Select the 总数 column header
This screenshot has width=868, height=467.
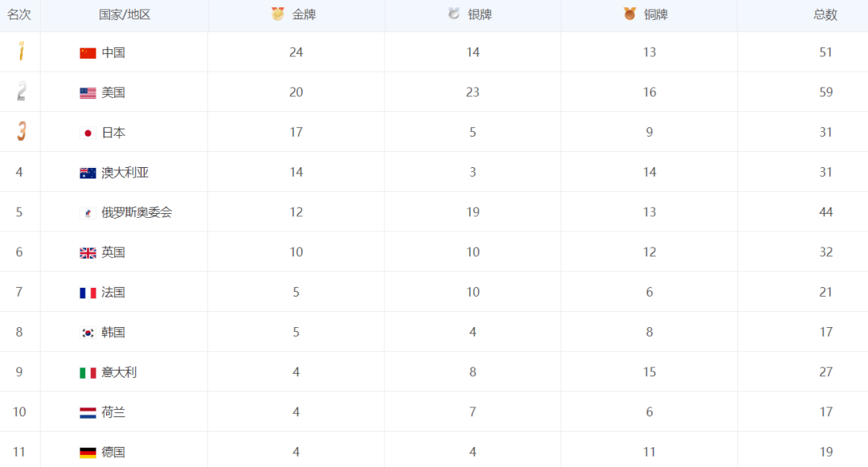tap(825, 14)
